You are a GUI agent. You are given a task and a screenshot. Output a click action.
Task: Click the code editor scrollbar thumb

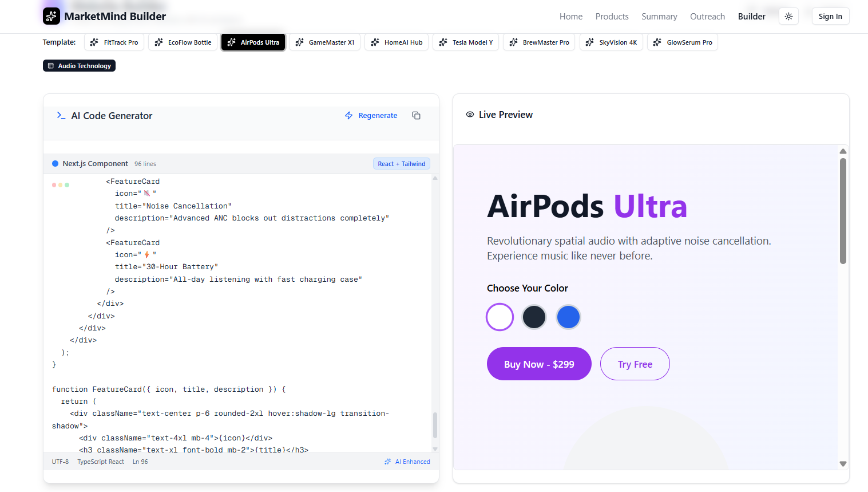click(x=435, y=425)
